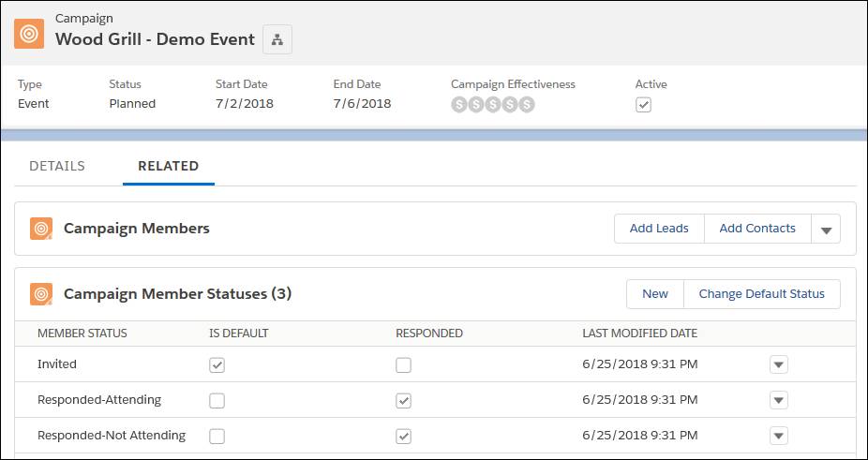Open row actions dropdown for Responded-Not Attending
The image size is (868, 460).
(779, 436)
